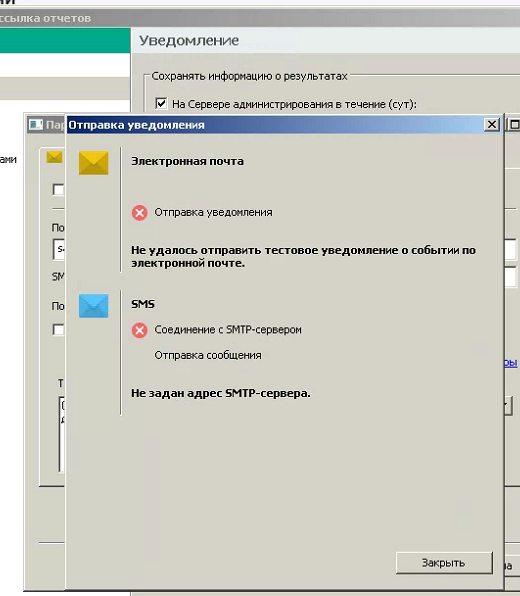Click the red error icon beside Соединение с SMTP-сервером
The width and height of the screenshot is (520, 596).
point(140,330)
